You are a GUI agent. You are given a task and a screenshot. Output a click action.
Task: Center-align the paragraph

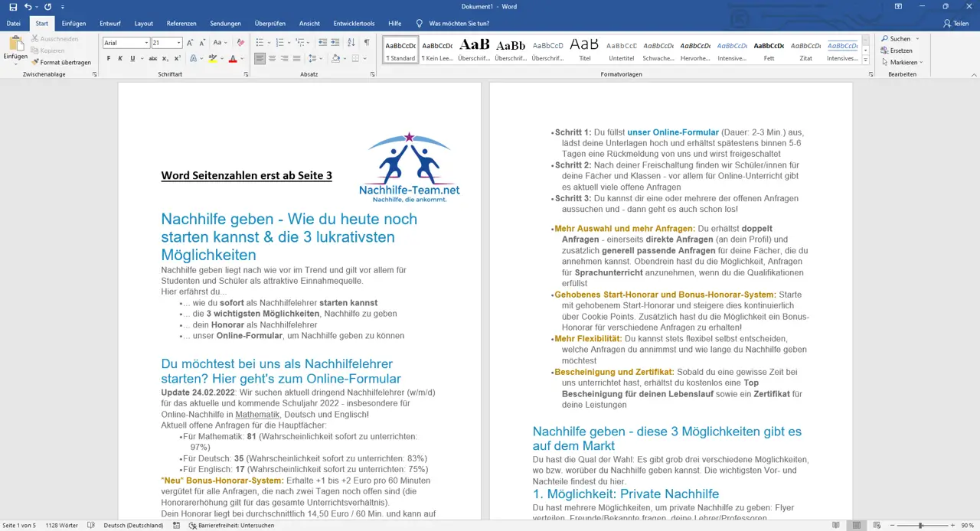(273, 58)
